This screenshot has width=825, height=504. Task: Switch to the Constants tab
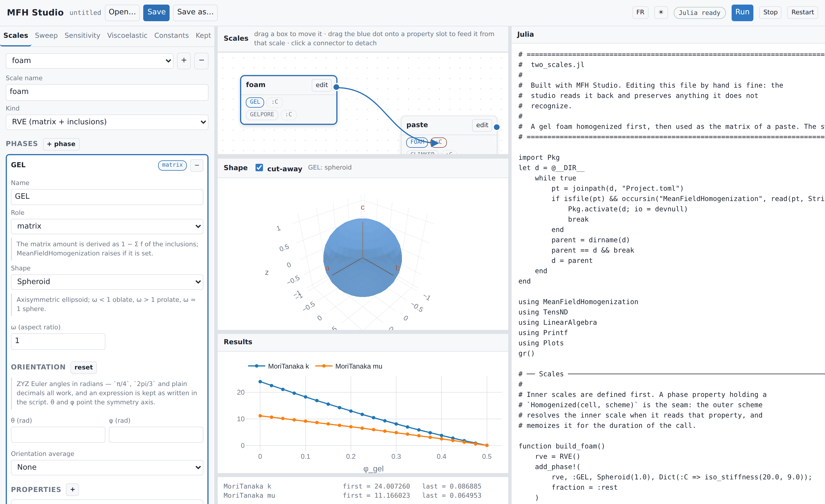171,36
